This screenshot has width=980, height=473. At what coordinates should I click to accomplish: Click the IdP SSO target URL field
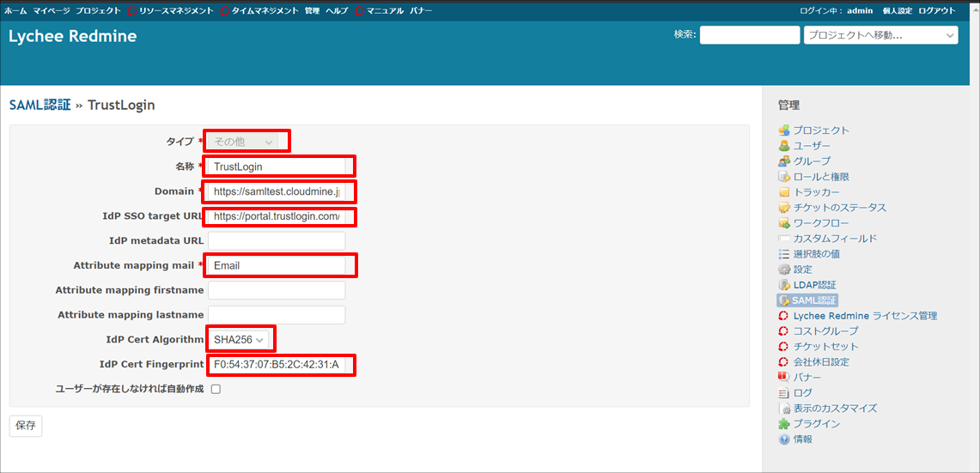(x=277, y=216)
